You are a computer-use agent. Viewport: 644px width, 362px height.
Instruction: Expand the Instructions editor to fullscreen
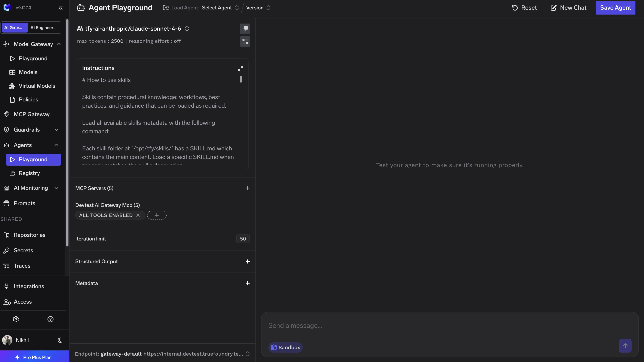pos(240,68)
